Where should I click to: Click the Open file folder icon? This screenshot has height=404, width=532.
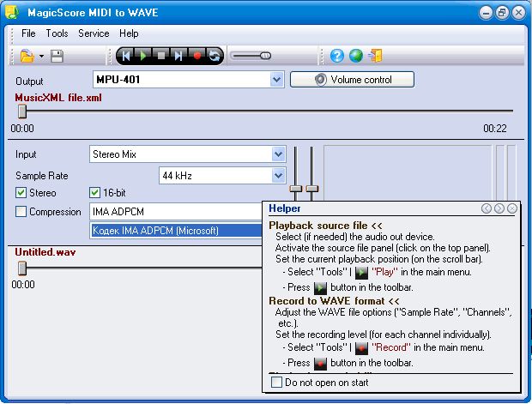(x=27, y=57)
